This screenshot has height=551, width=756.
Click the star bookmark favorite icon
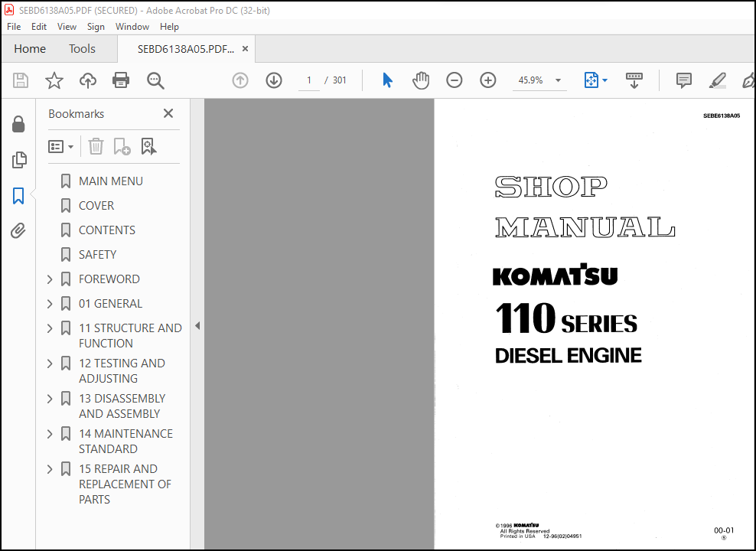(x=54, y=80)
